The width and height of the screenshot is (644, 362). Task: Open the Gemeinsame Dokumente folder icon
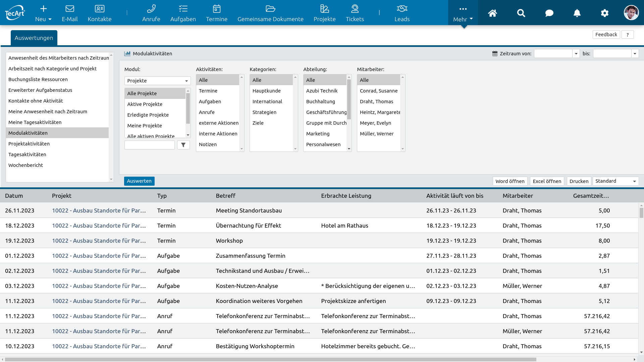point(270,9)
